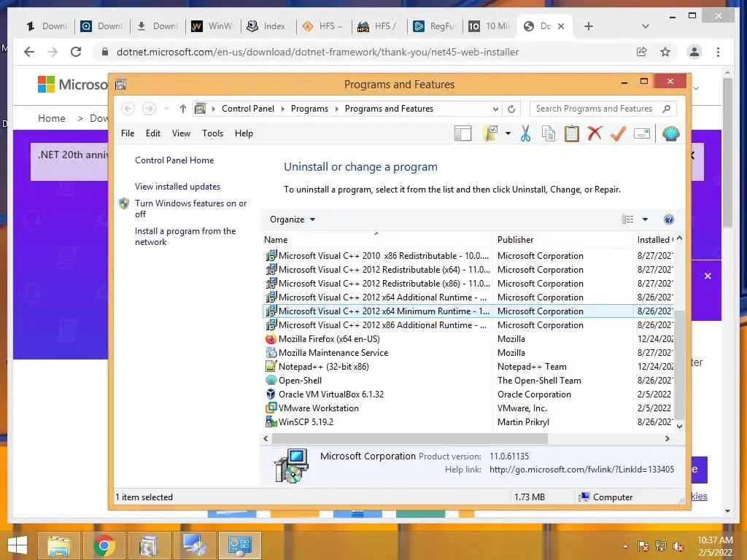Click Turn Windows features on or off

pyautogui.click(x=190, y=209)
